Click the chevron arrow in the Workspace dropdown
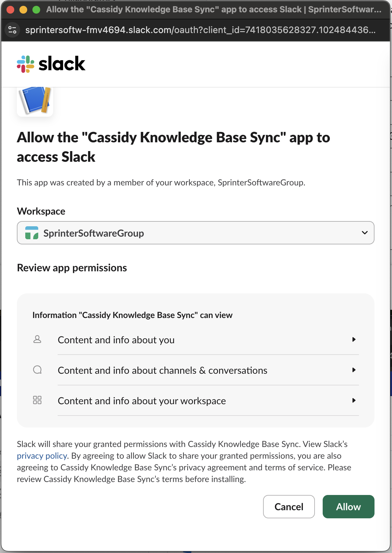Viewport: 392px width, 553px height. [365, 233]
